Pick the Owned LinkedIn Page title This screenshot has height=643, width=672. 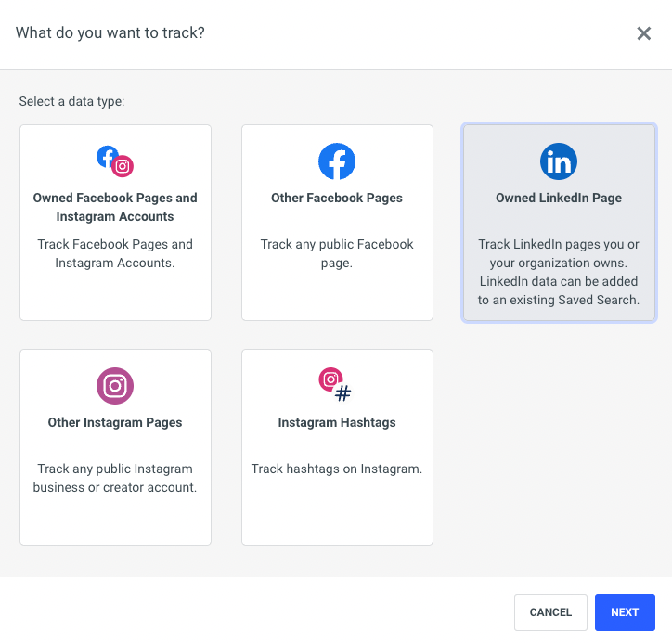click(x=559, y=198)
